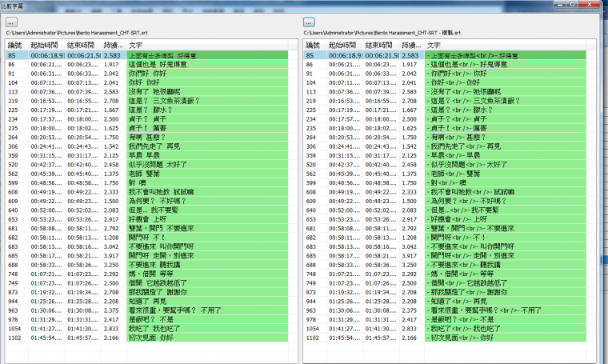Screen dimensions: 608x364
Task: Select row 219 in left subtitle list
Action: [x=146, y=101]
